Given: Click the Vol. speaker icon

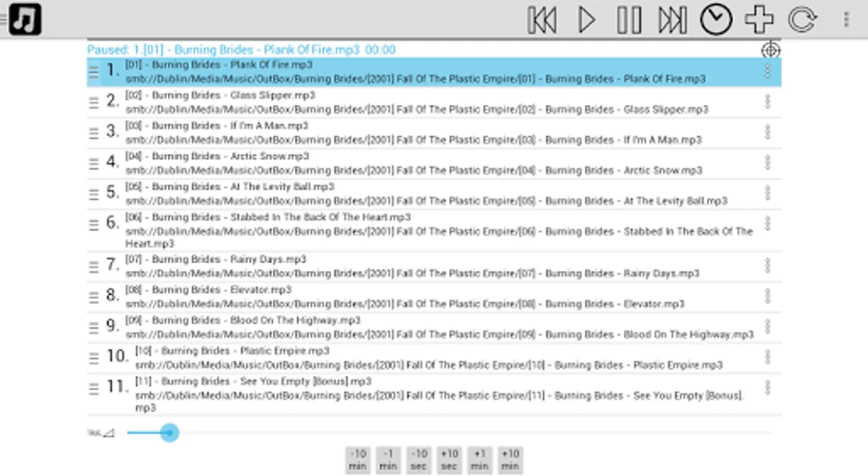Looking at the screenshot, I should (101, 433).
